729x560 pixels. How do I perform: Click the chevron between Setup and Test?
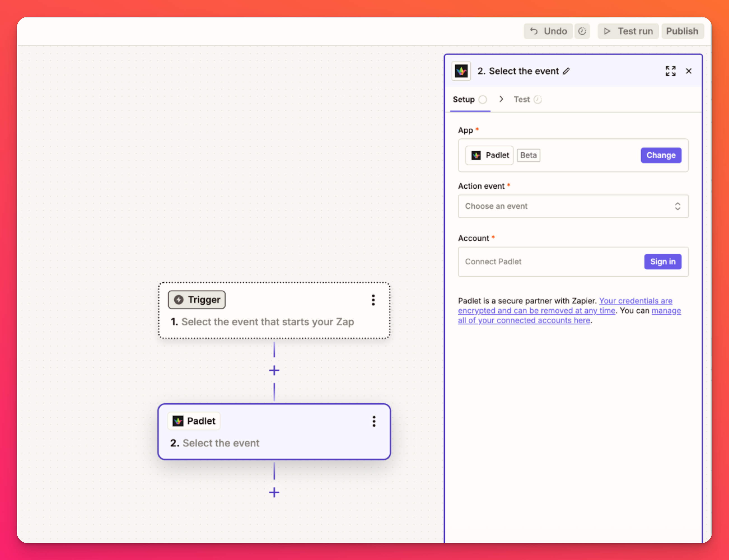(501, 99)
